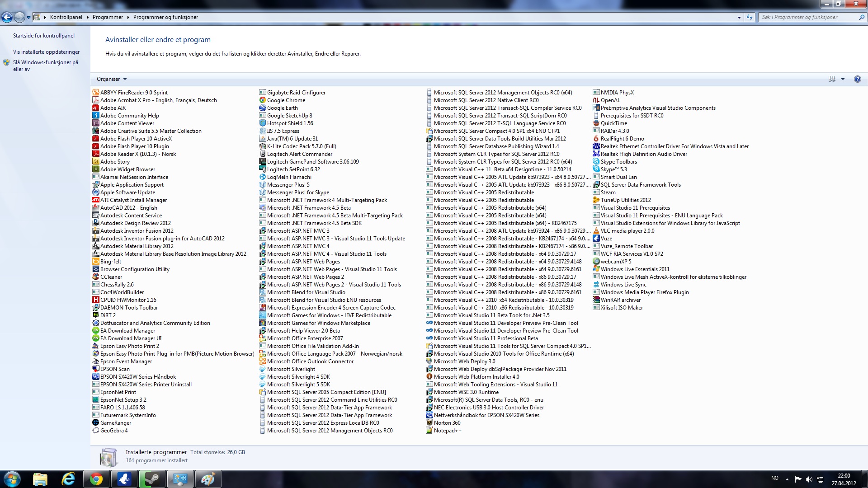Click the Skype Toolbars icon
The image size is (868, 488).
coord(596,162)
